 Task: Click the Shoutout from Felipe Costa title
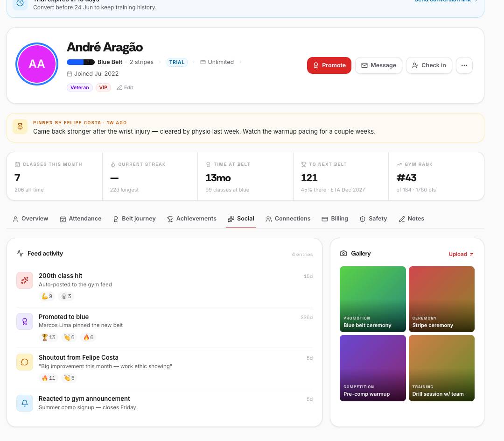coord(78,357)
